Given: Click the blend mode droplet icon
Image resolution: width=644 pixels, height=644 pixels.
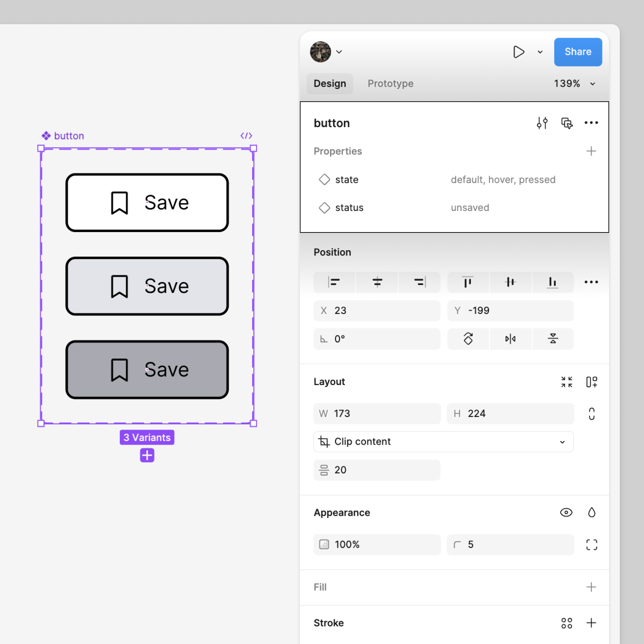Looking at the screenshot, I should click(x=592, y=513).
